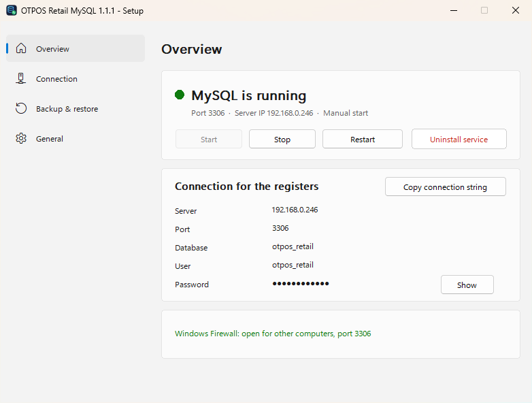Click the green MySQL running status indicator
532x403 pixels.
pos(180,95)
